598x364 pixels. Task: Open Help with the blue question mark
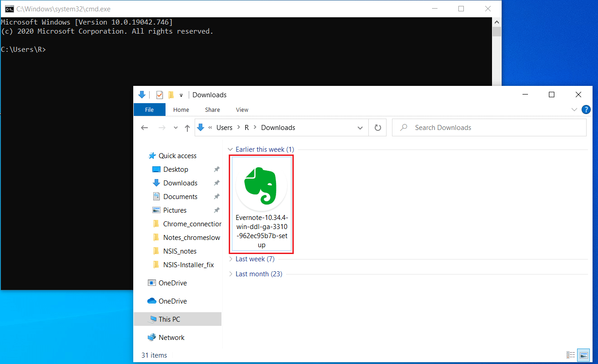point(587,110)
